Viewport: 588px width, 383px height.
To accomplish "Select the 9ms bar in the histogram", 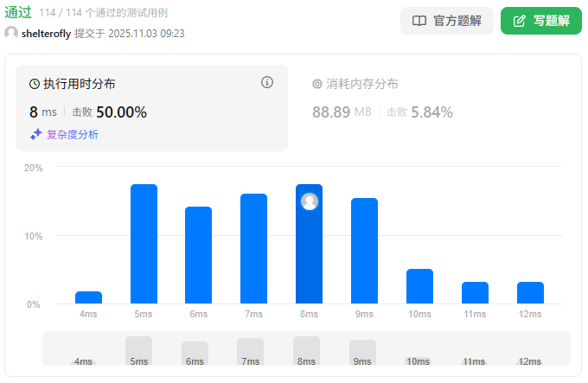I will tap(364, 251).
